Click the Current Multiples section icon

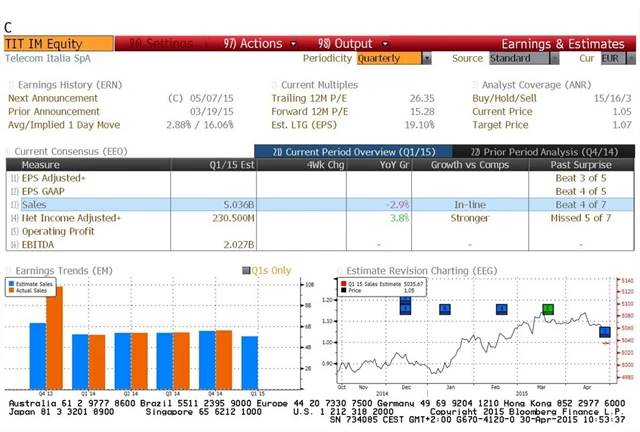274,86
